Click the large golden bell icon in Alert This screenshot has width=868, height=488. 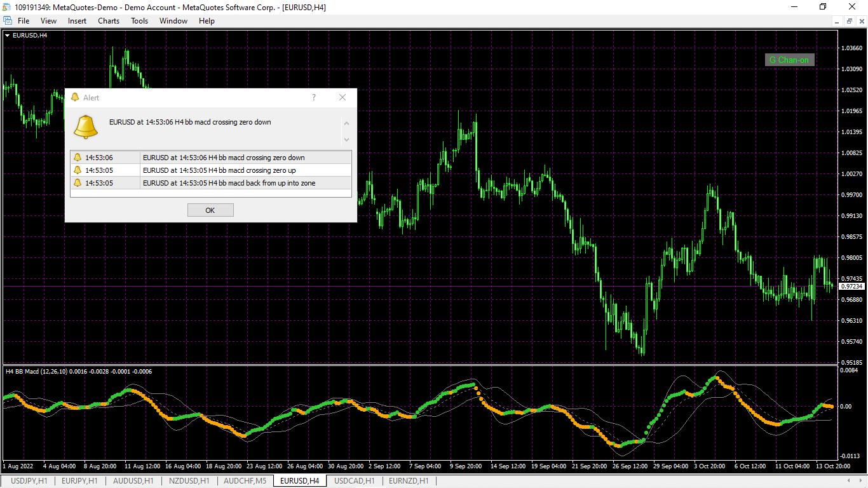[x=86, y=126]
